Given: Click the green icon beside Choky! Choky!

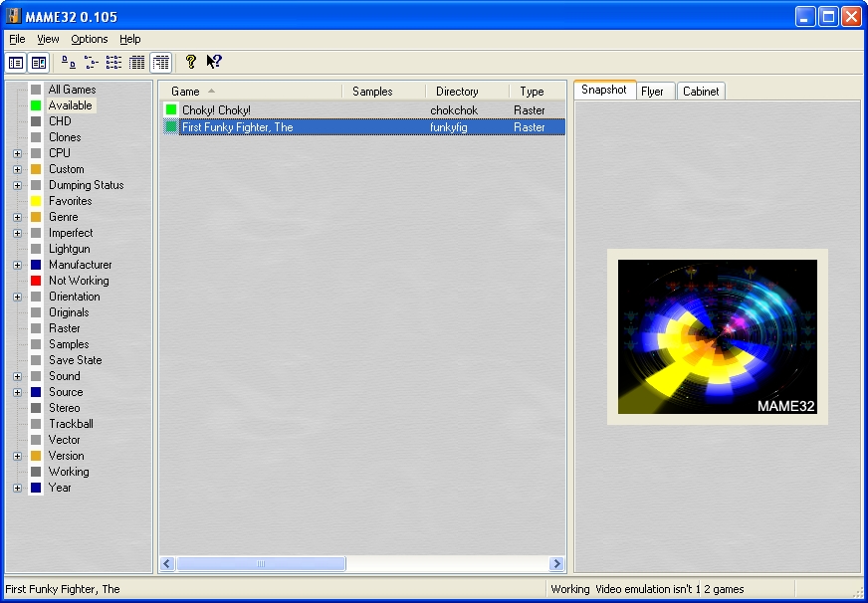Looking at the screenshot, I should pyautogui.click(x=171, y=110).
